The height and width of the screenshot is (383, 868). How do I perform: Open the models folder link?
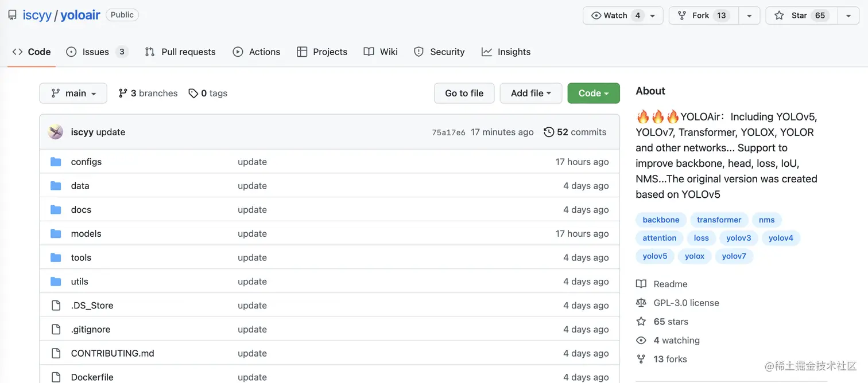pos(86,233)
